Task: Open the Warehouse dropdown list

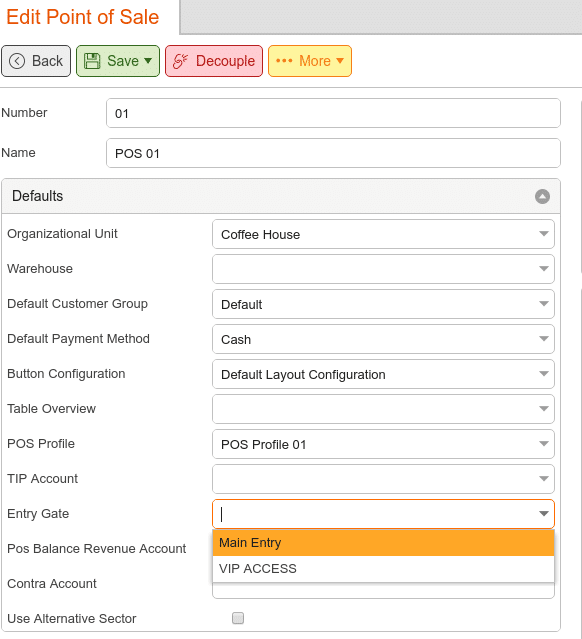Action: click(x=543, y=269)
